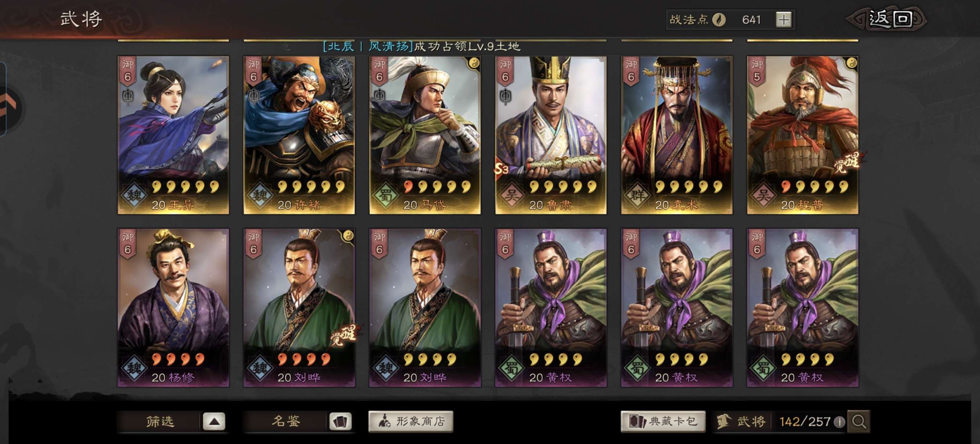Click the card deck icon beside 名鉴
The height and width of the screenshot is (444, 980).
tap(340, 422)
